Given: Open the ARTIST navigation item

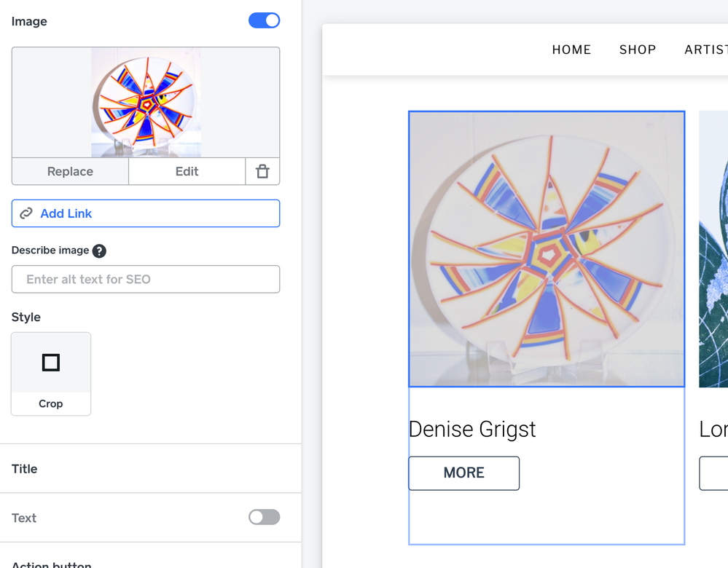Looking at the screenshot, I should [705, 50].
